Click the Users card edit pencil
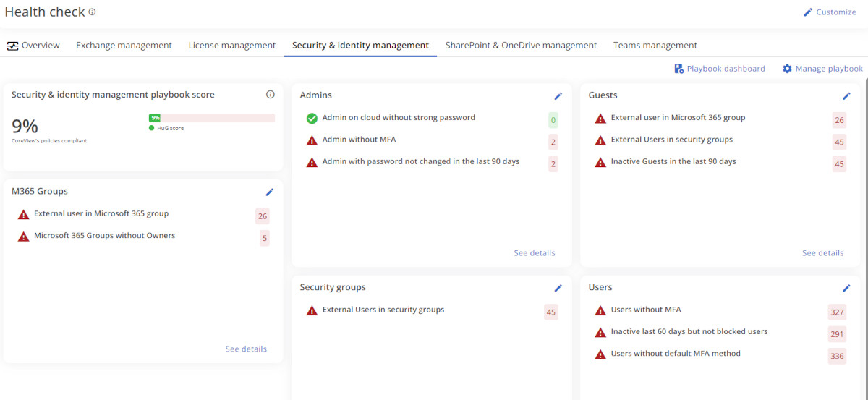The image size is (868, 400). pos(846,288)
